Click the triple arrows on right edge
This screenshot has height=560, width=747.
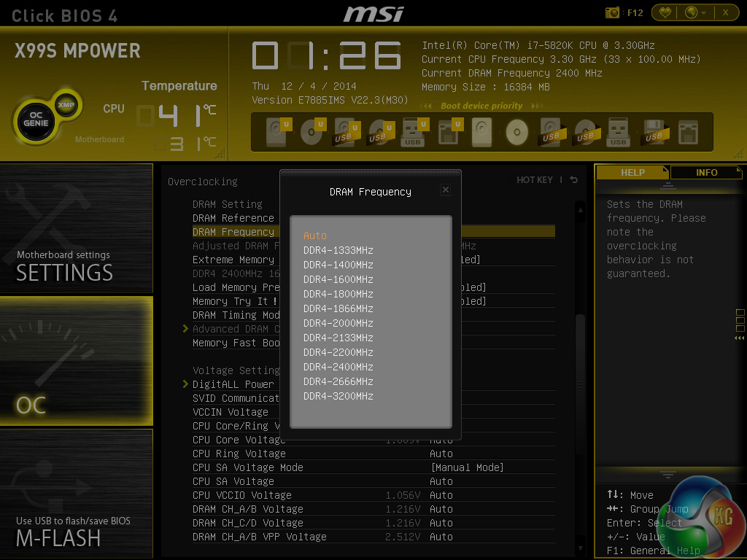coord(740,338)
